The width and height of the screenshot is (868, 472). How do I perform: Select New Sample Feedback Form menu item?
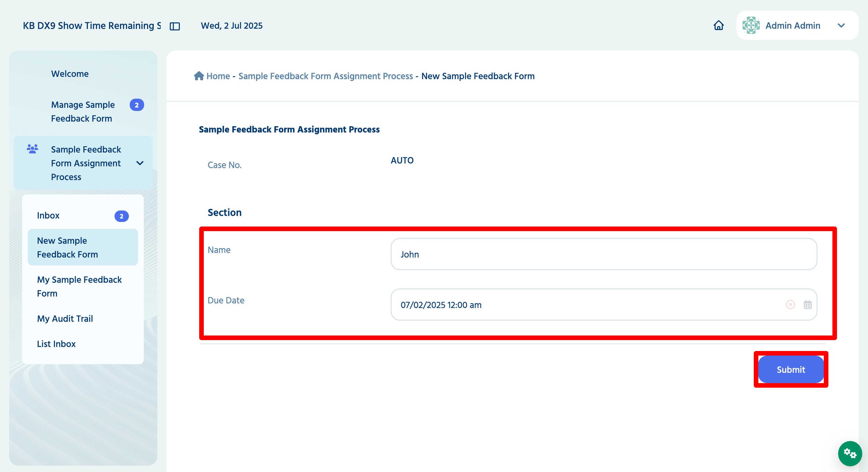[x=83, y=247]
